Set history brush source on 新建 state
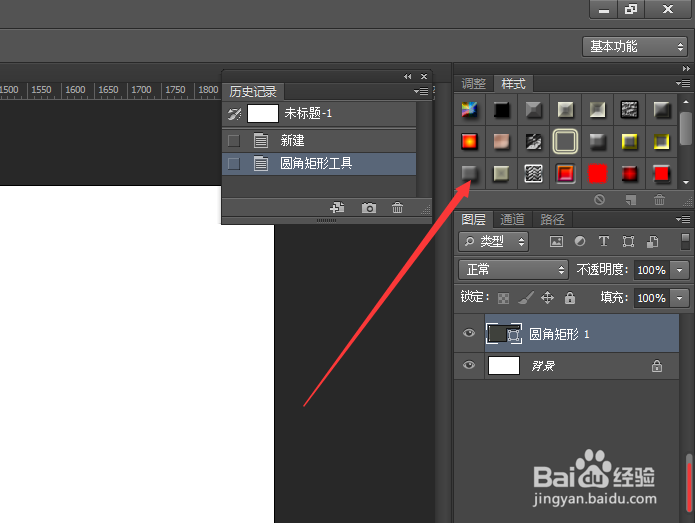Viewport: 695px width, 523px height. coord(234,141)
